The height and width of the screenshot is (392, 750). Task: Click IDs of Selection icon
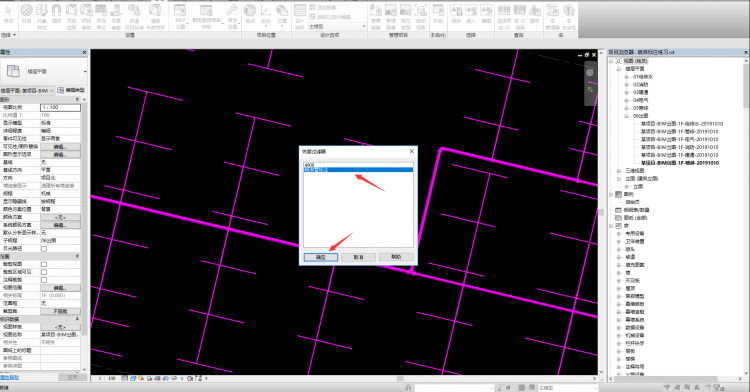coord(504,16)
